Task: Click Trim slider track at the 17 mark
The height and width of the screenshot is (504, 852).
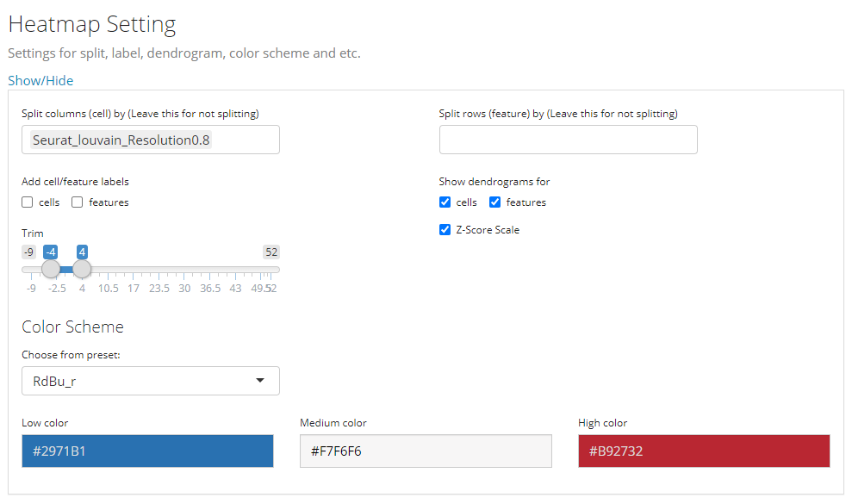Action: coord(134,270)
